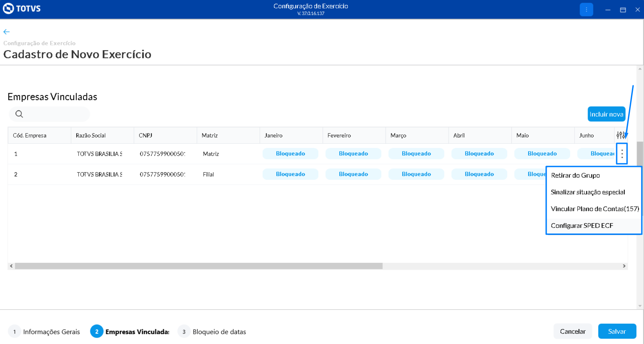Click the Filial cell in row 2
The image size is (644, 344).
[x=228, y=174]
